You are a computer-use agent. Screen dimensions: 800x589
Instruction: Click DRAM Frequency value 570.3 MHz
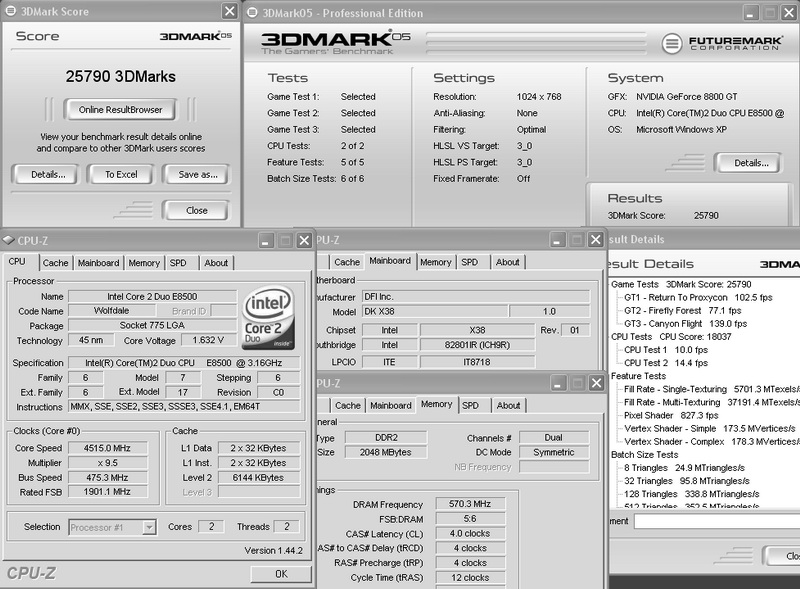pos(470,504)
